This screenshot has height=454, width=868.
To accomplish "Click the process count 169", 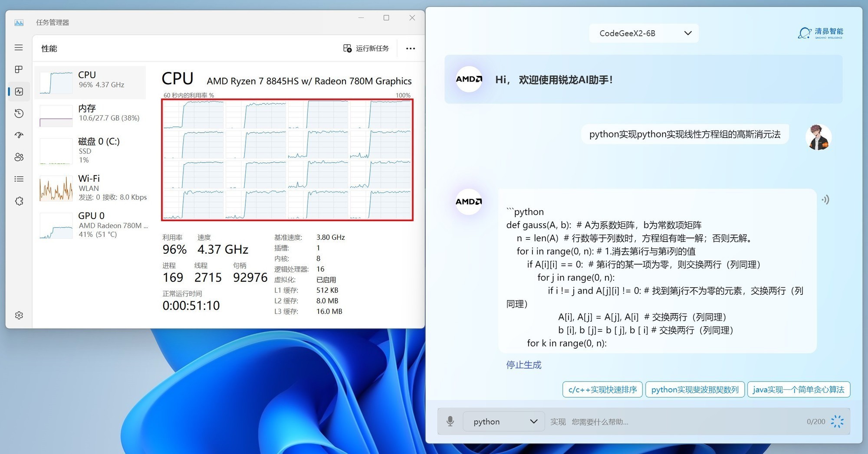I will click(x=173, y=278).
